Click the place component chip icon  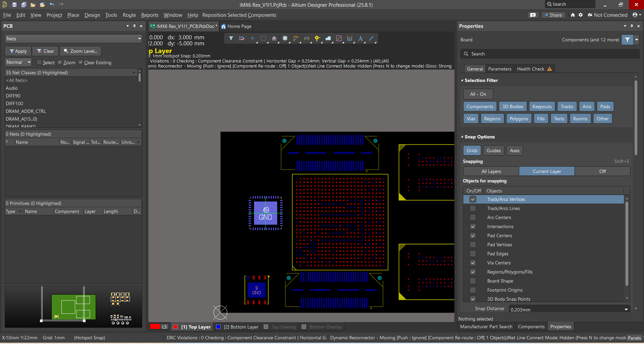coord(285,38)
